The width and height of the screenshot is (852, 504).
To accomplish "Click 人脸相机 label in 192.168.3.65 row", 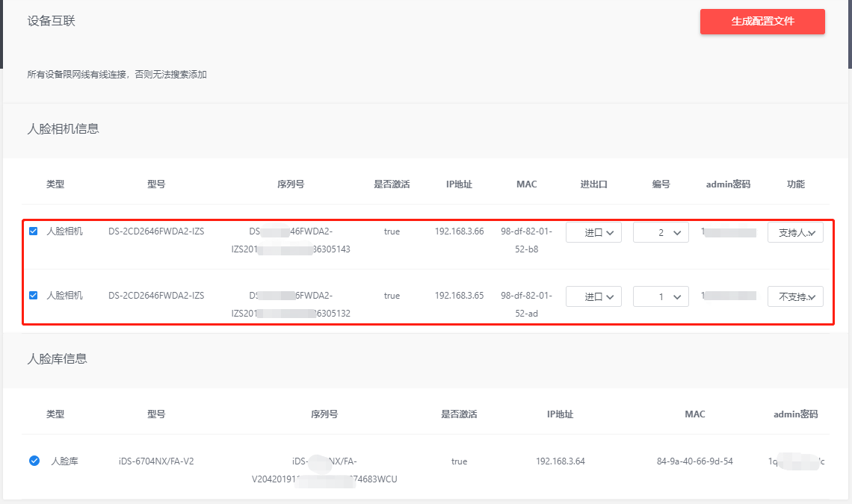I will coord(65,296).
